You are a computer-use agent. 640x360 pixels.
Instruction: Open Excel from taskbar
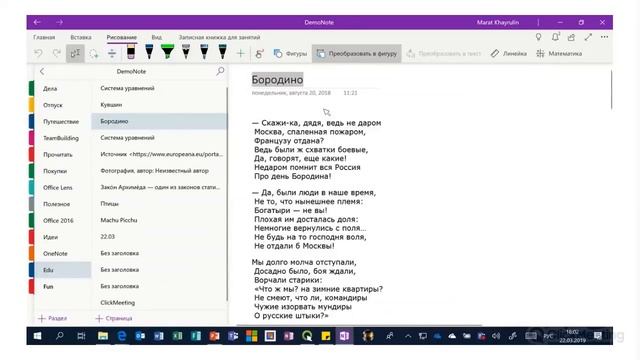click(178, 336)
